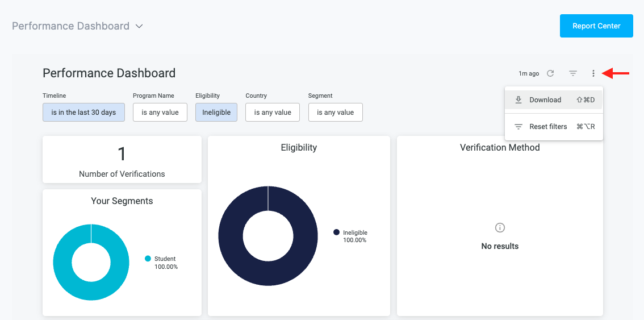Select Download from the menu
The image size is (644, 320).
pyautogui.click(x=545, y=100)
